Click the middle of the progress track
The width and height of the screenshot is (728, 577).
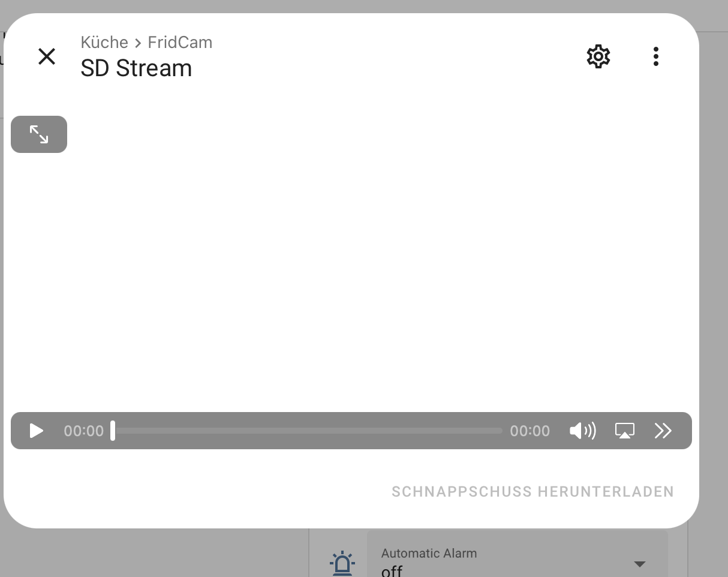(307, 431)
